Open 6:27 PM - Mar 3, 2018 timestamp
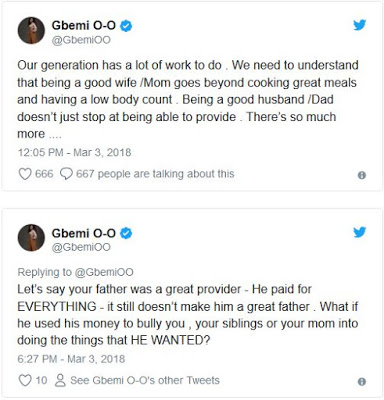 pyautogui.click(x=71, y=359)
